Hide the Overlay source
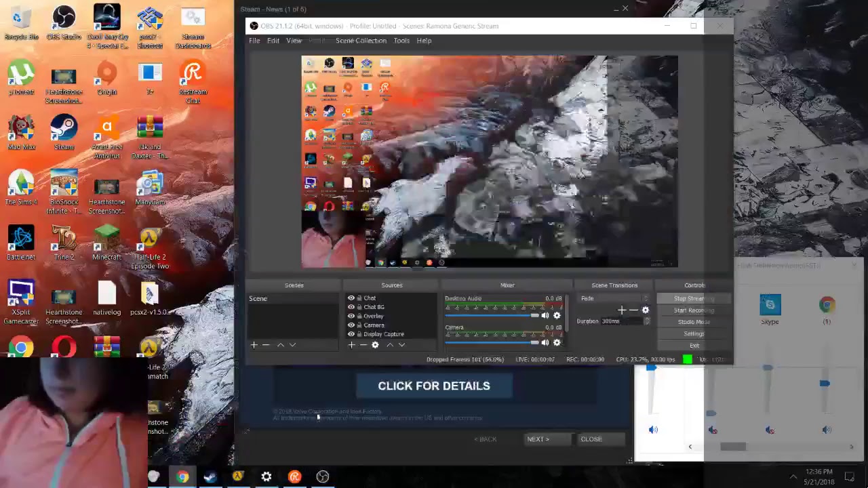The width and height of the screenshot is (868, 488). coord(351,316)
